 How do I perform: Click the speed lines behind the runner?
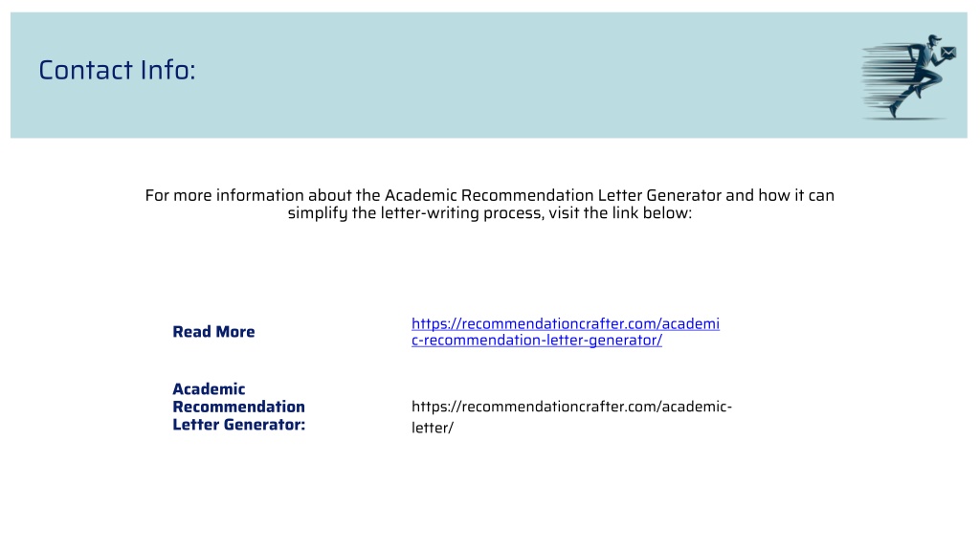click(885, 75)
